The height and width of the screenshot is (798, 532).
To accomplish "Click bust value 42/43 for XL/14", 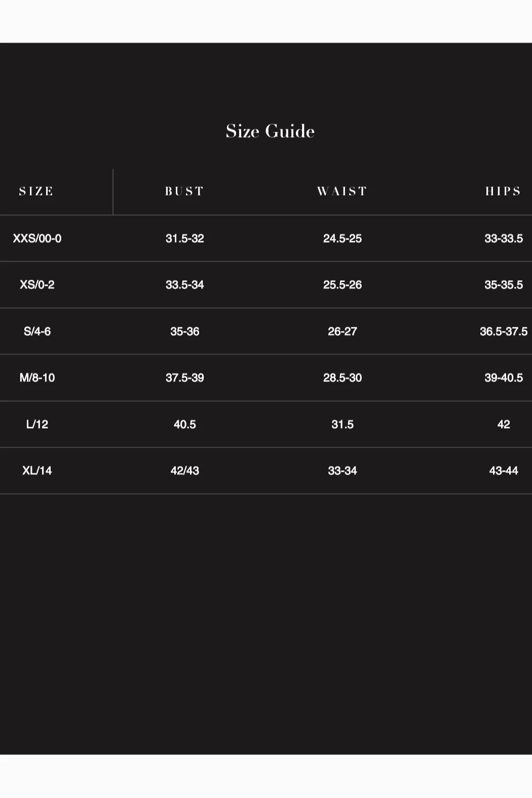I will tap(185, 471).
